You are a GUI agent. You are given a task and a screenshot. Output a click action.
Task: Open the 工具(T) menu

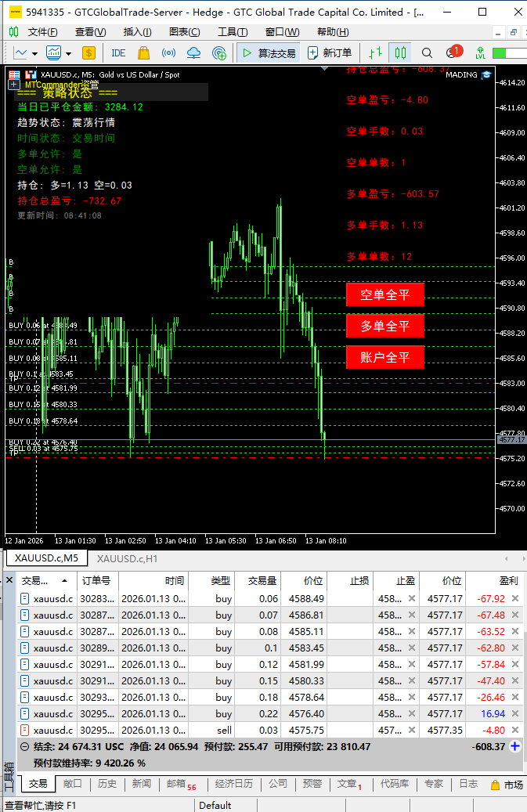[233, 32]
